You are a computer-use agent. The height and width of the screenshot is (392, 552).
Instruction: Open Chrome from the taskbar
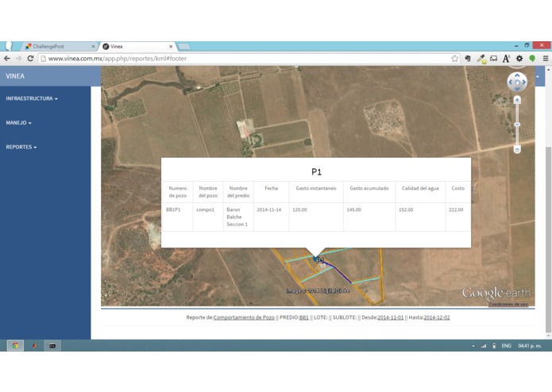(x=15, y=346)
